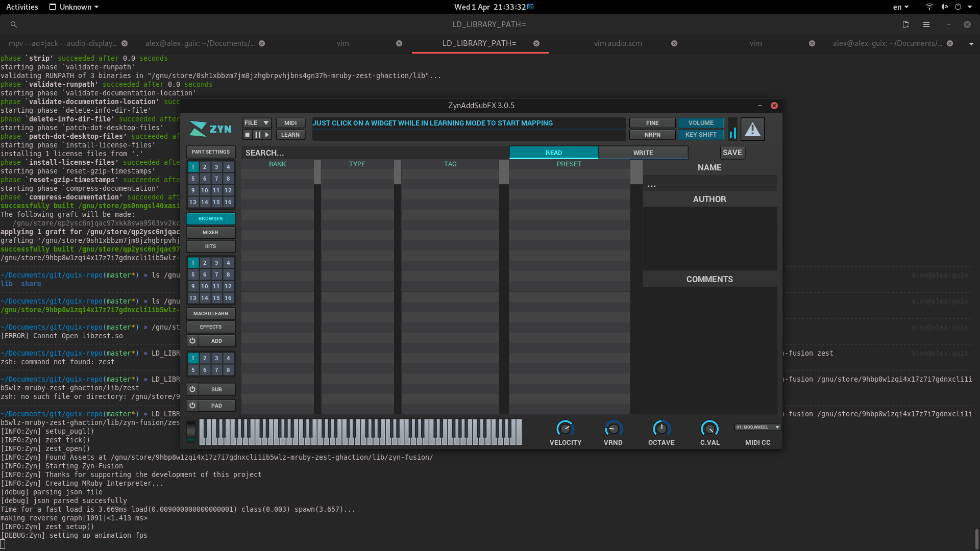The image size is (980, 551).
Task: Click the stop playback button
Action: click(x=248, y=135)
